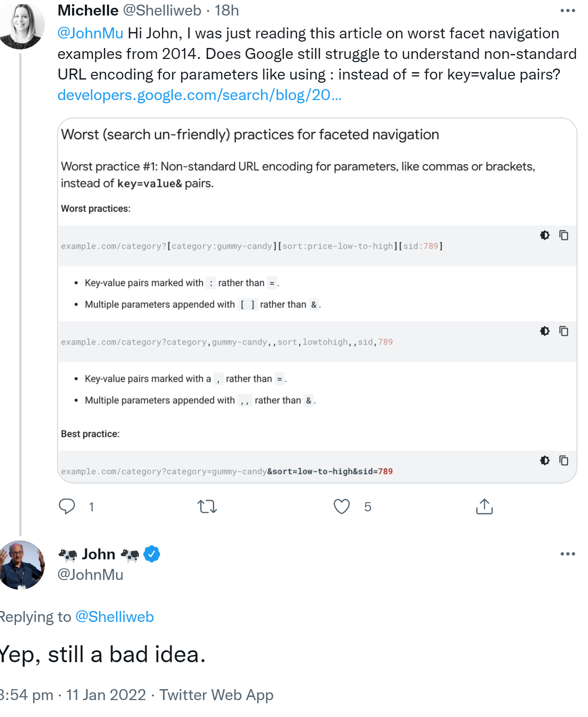
Task: Open the developers.google.com article link
Action: tap(200, 95)
